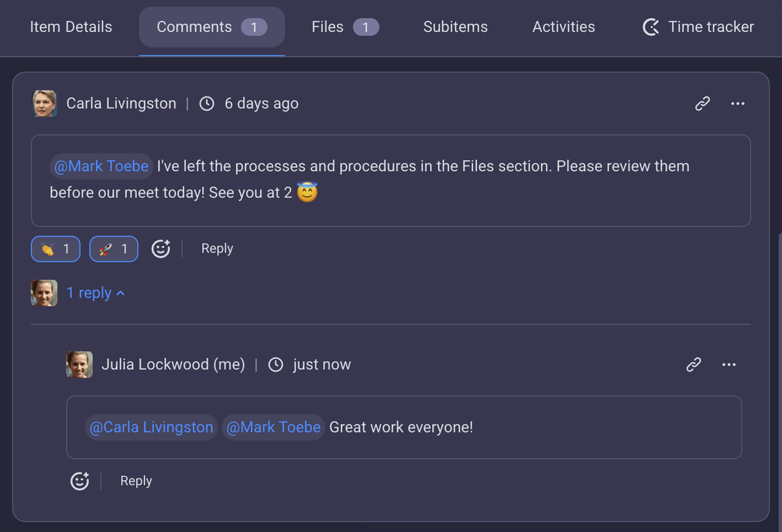Switch to the Files tab

[327, 27]
